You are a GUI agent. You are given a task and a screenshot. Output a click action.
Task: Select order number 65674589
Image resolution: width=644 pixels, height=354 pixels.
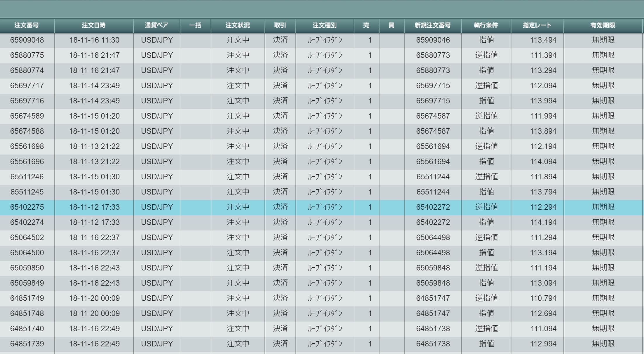pyautogui.click(x=27, y=116)
